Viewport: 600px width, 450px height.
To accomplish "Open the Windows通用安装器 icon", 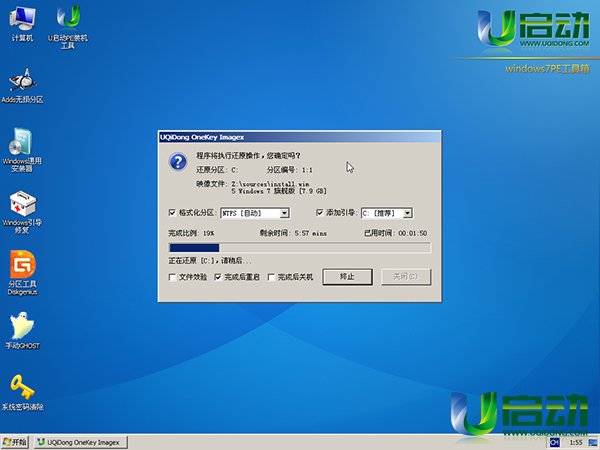I will pos(22,150).
